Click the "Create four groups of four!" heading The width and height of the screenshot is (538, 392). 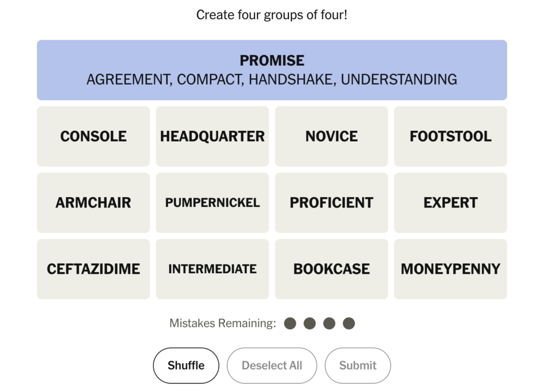click(x=272, y=15)
